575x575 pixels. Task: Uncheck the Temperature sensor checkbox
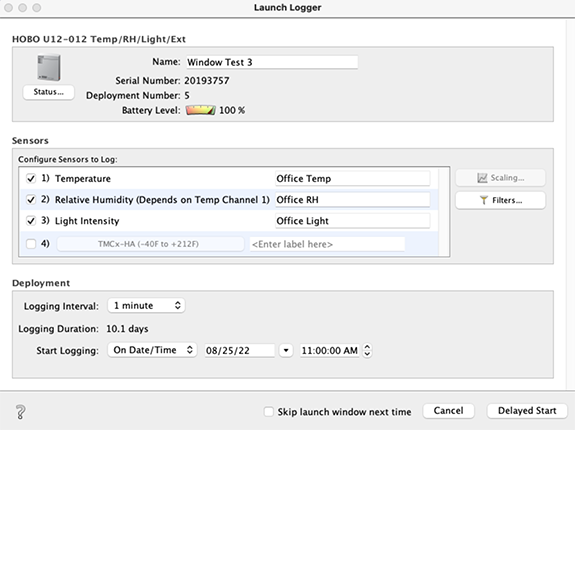31,179
